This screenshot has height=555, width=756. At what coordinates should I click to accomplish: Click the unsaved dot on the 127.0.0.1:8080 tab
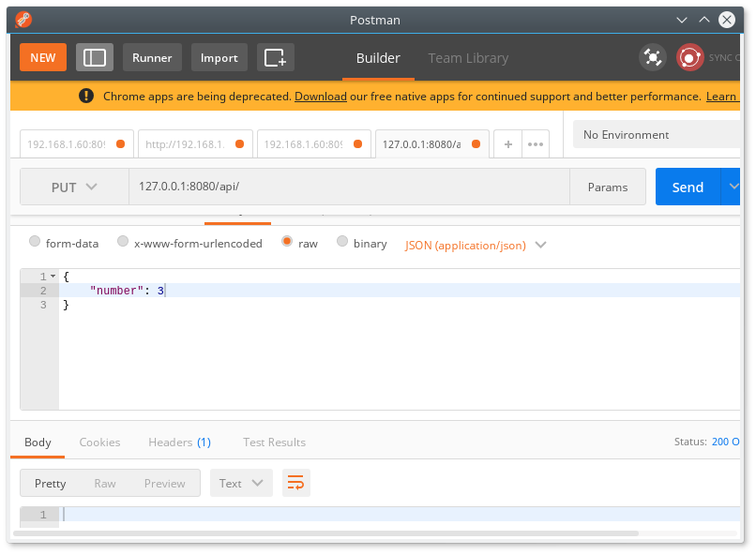pos(476,144)
